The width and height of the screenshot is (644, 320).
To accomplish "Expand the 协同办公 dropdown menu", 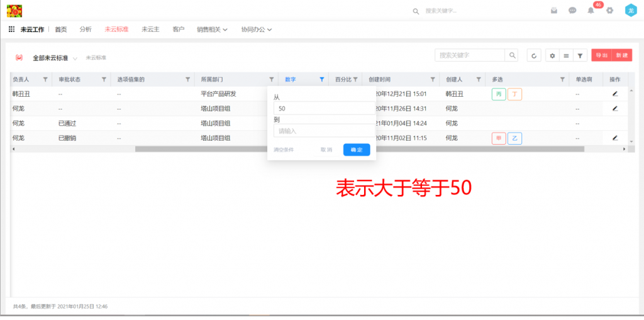I will coord(256,30).
